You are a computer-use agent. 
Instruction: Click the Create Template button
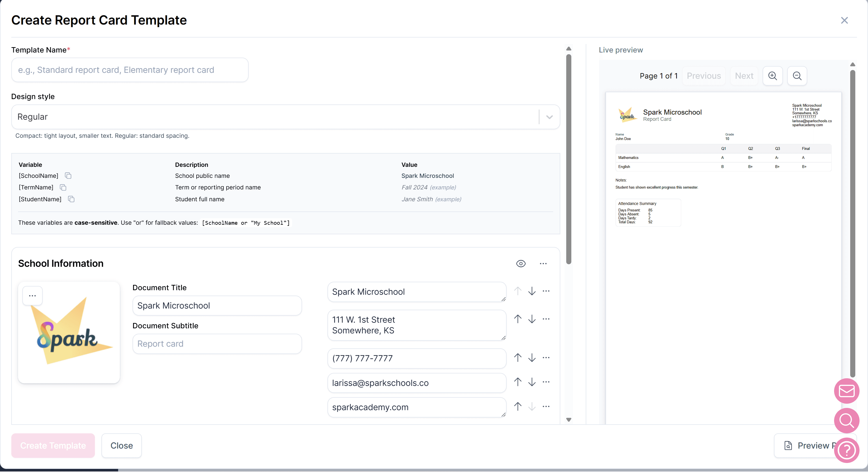click(x=53, y=446)
